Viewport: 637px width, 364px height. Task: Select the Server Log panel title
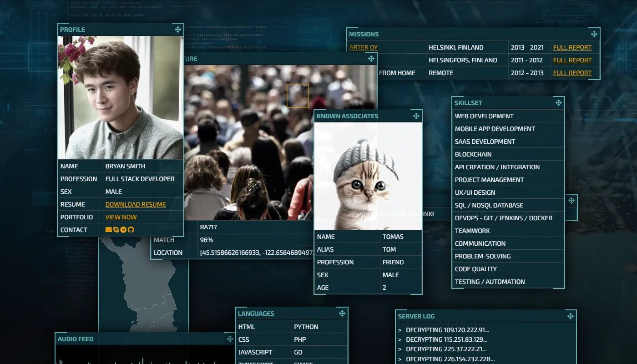(416, 316)
